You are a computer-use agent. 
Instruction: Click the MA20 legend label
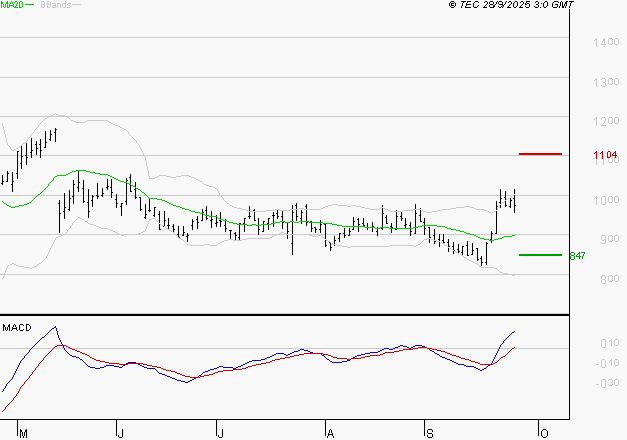tap(10, 5)
